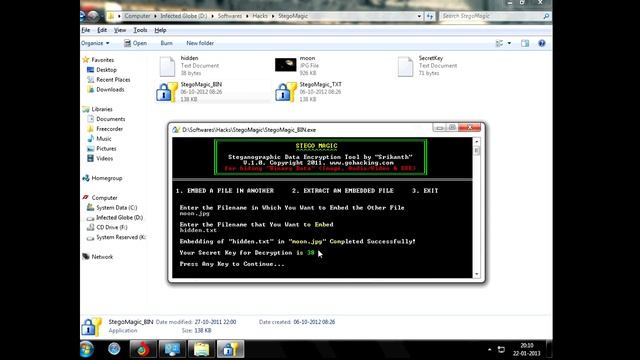Open Music library

tap(104, 139)
